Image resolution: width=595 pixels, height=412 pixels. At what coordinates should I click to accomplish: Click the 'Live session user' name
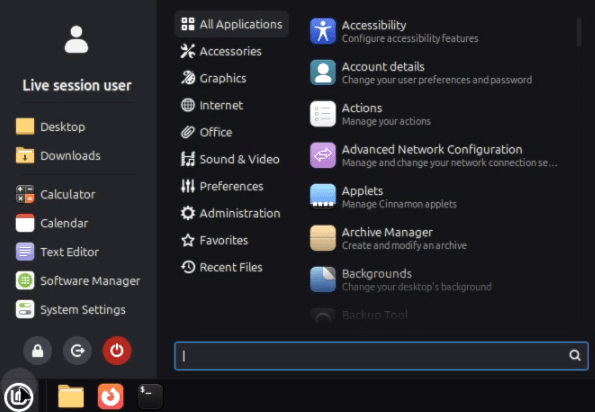[77, 85]
